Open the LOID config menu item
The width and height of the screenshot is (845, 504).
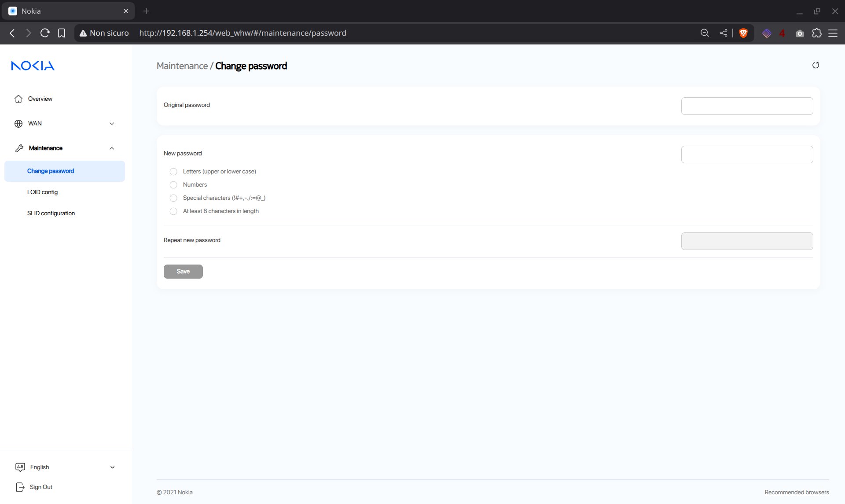click(42, 192)
